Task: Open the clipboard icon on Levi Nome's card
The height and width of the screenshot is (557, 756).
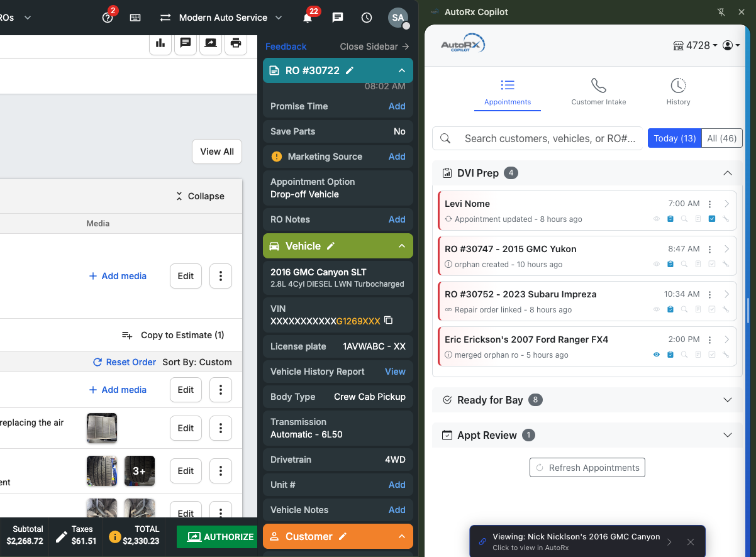Action: tap(670, 219)
